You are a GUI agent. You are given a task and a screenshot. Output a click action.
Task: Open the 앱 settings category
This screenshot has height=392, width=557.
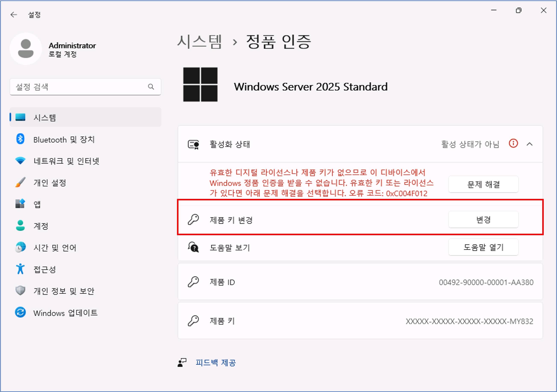coord(37,204)
